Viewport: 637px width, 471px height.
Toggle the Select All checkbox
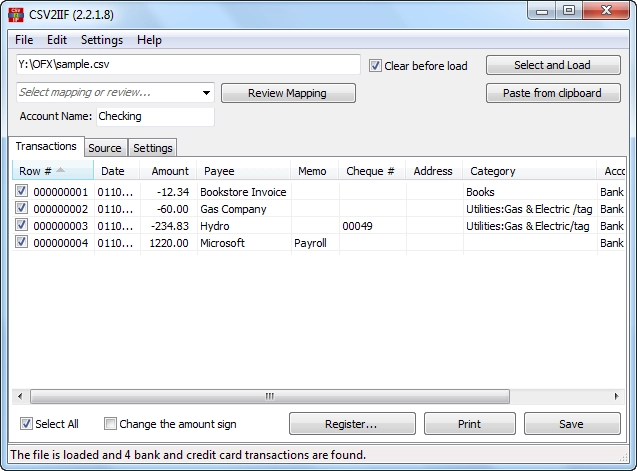(26, 424)
